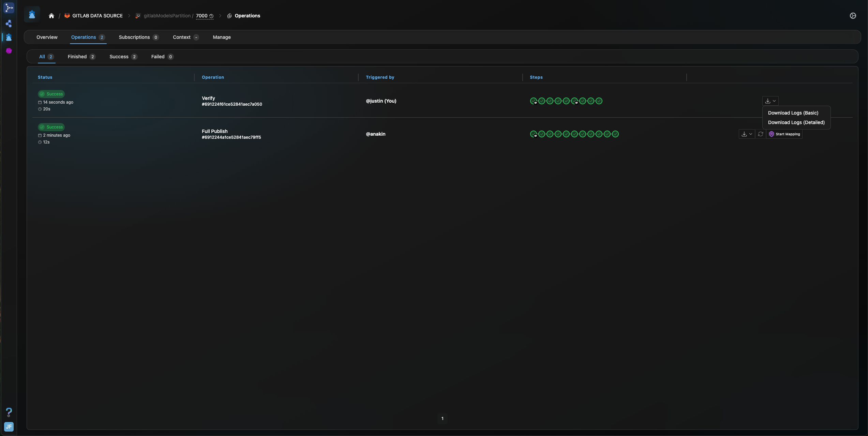Collapse the Verify row download logs dropdown

coord(770,101)
